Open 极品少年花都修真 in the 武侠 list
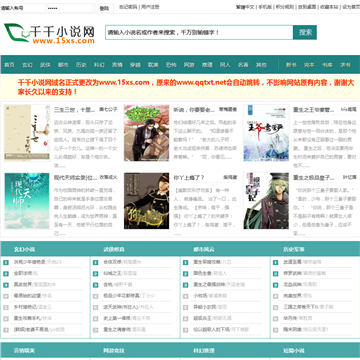Screen dimensions: 360x360 click(122, 296)
